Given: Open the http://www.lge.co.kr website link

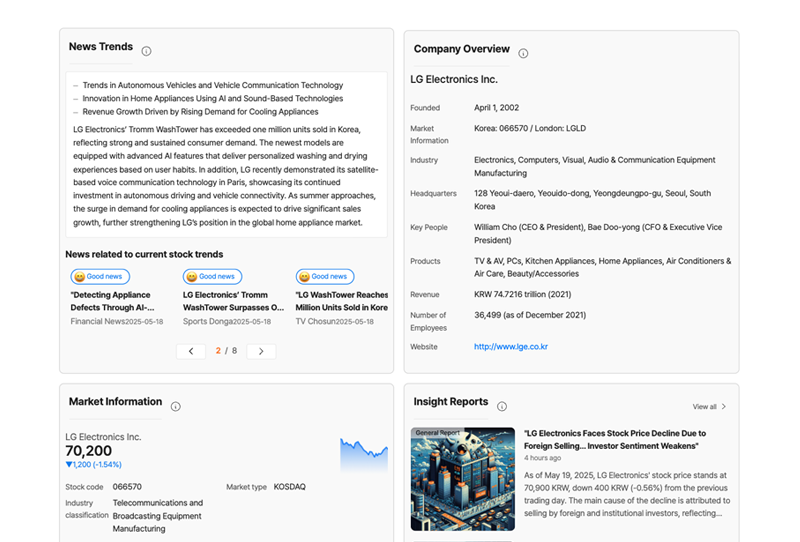Looking at the screenshot, I should [x=511, y=347].
